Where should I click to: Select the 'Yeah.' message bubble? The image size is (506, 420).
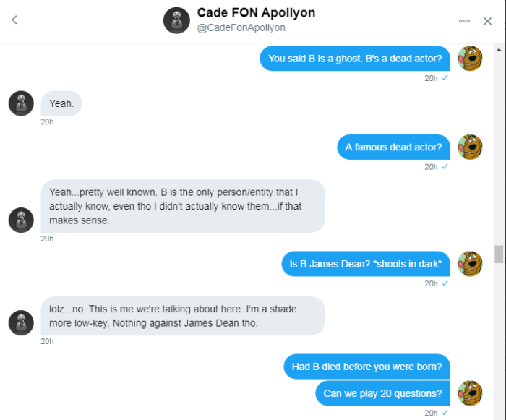61,103
